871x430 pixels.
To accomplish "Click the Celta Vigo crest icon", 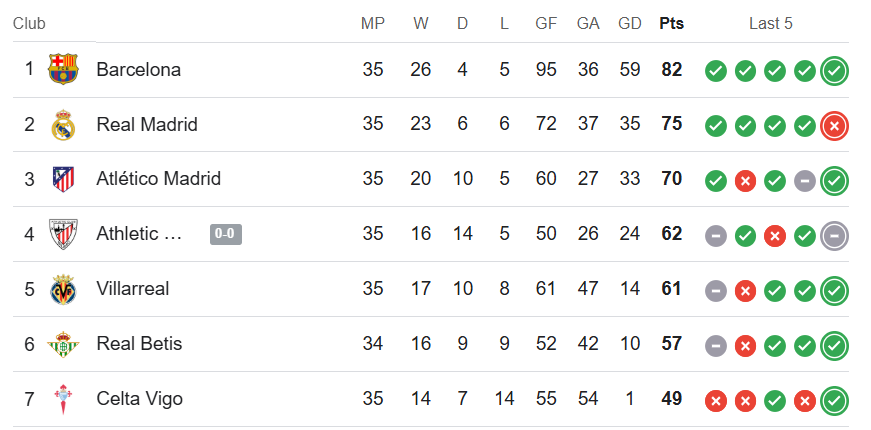I will pyautogui.click(x=63, y=399).
